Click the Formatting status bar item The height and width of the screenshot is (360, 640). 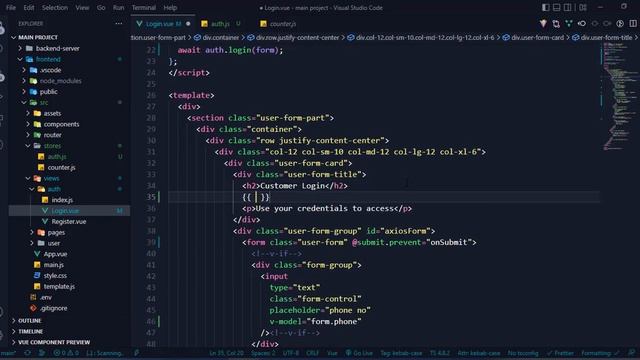coord(600,353)
